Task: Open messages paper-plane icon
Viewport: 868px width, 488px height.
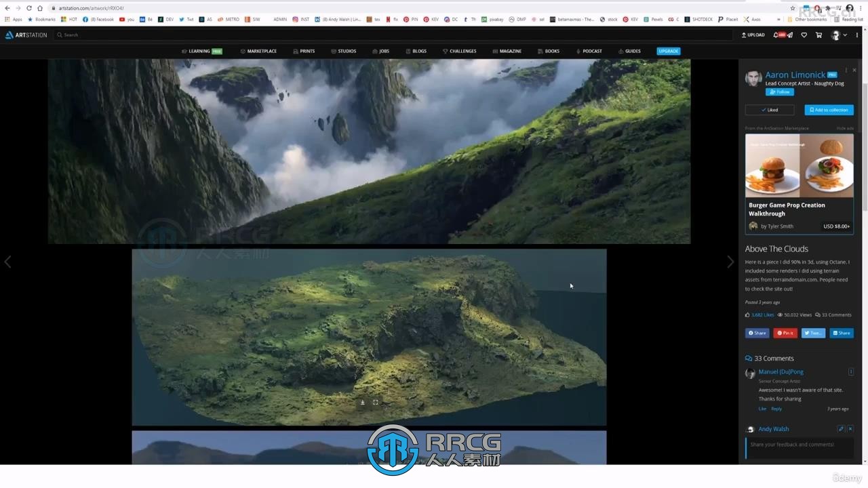Action: point(789,35)
